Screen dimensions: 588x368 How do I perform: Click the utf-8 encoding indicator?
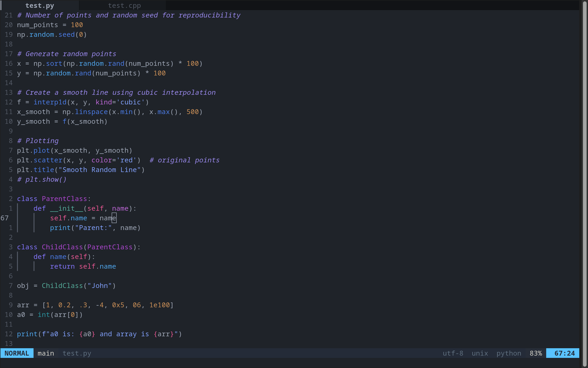[x=453, y=353]
